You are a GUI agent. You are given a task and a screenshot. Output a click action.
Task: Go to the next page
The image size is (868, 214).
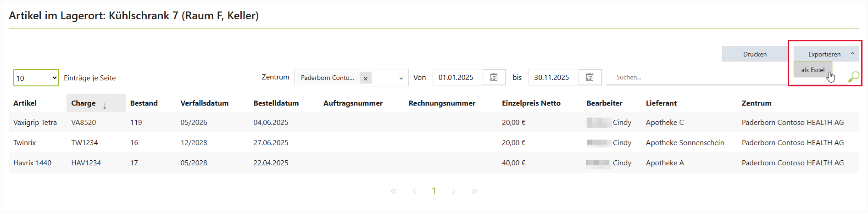[x=453, y=191]
